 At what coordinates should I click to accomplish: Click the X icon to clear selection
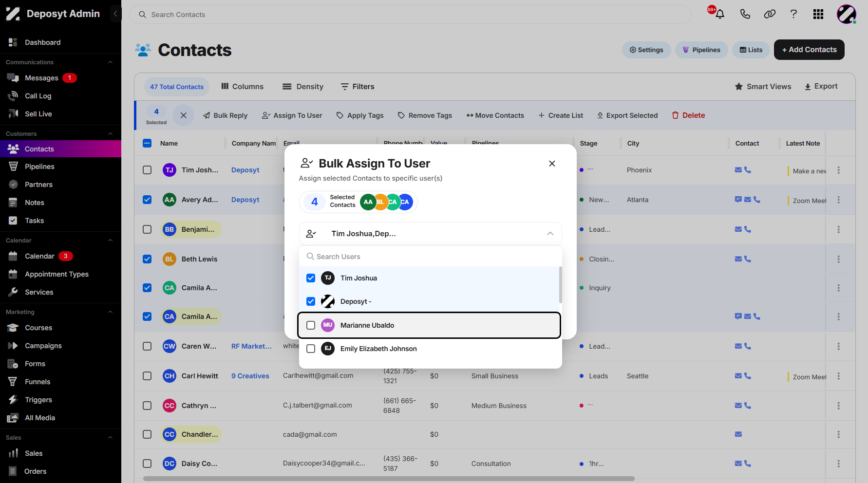184,115
